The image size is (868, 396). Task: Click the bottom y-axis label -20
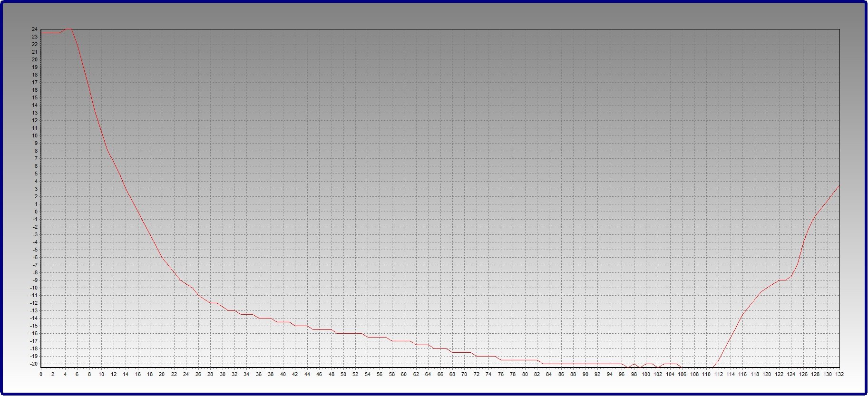click(34, 364)
